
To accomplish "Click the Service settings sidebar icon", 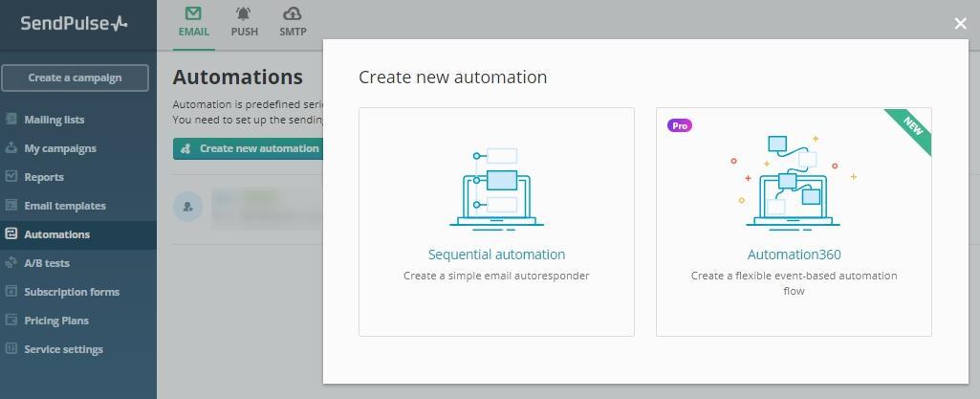I will coord(11,349).
